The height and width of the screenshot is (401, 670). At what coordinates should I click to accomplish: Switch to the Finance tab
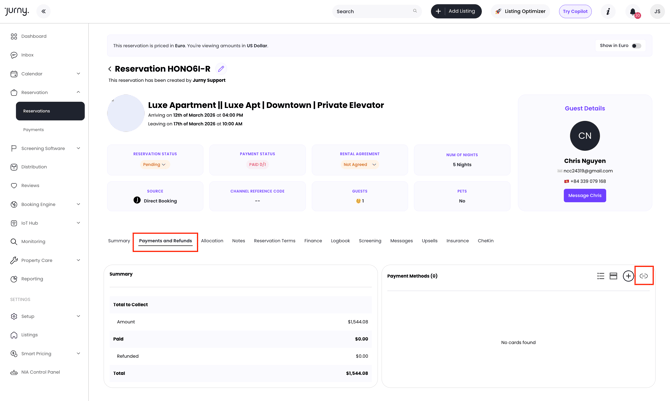[x=313, y=241]
